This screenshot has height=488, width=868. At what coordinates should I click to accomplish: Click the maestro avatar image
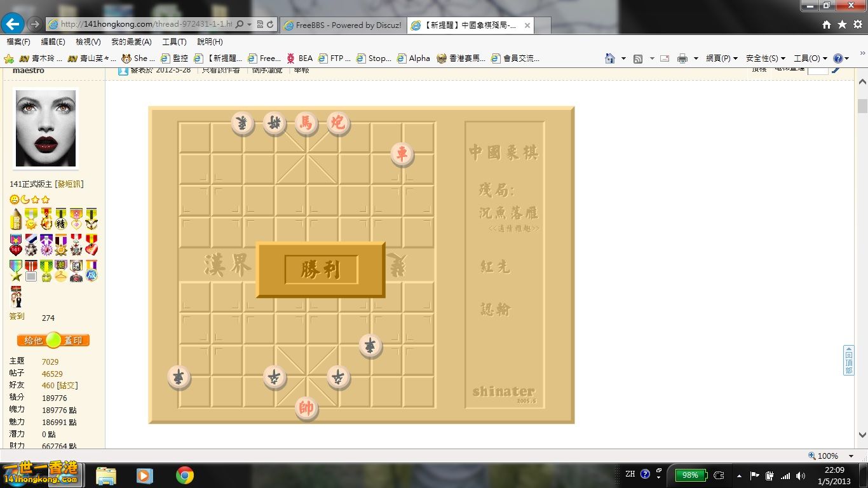45,128
